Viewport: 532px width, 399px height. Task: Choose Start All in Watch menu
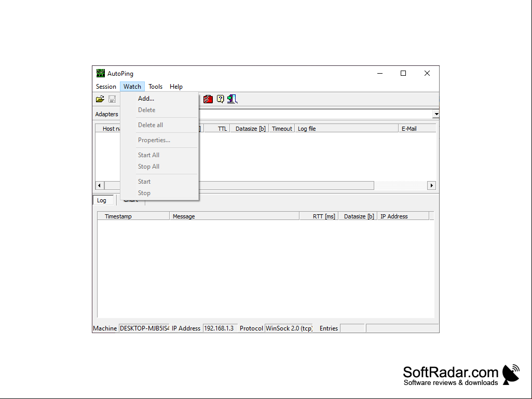pos(159,155)
